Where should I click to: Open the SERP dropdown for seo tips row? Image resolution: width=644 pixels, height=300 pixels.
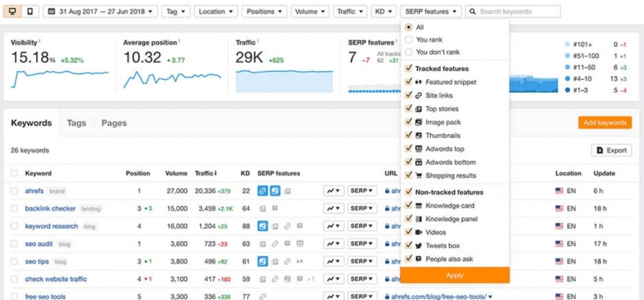click(362, 262)
